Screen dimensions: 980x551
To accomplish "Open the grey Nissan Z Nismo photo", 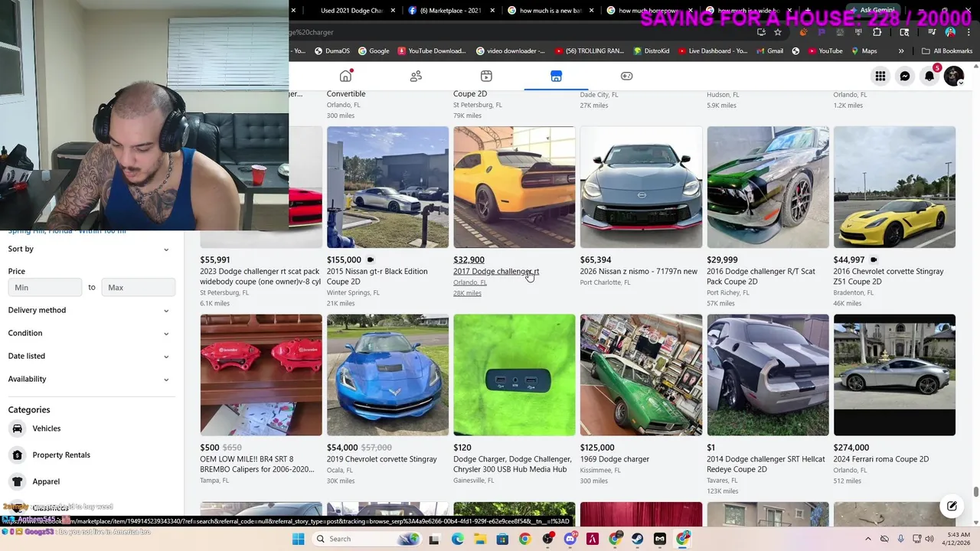I will click(x=641, y=187).
